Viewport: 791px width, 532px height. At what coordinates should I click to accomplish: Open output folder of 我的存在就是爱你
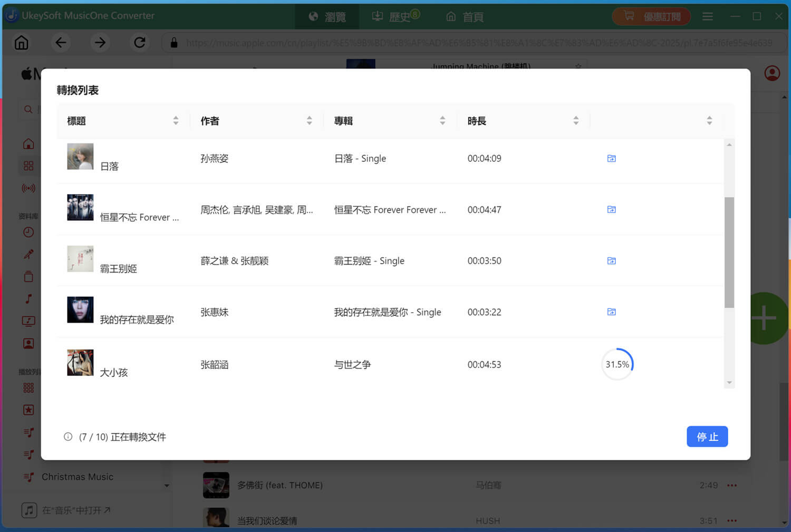pos(611,312)
